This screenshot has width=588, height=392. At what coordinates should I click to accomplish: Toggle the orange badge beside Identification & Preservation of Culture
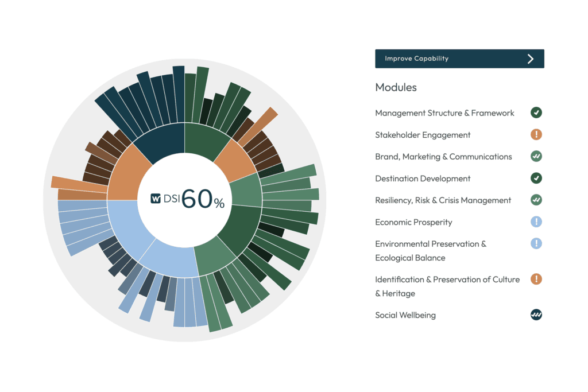click(x=536, y=279)
